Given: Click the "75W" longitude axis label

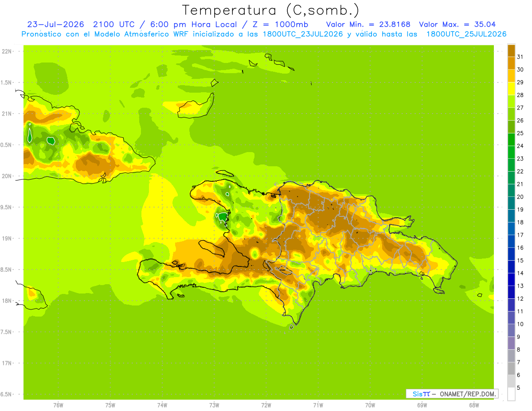Looking at the screenshot, I should click(x=110, y=405).
